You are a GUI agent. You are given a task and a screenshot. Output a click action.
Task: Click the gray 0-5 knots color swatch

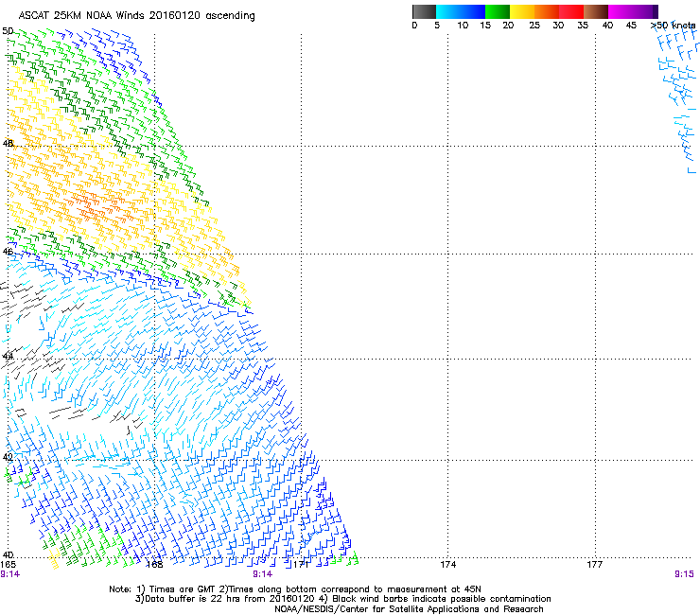(424, 11)
